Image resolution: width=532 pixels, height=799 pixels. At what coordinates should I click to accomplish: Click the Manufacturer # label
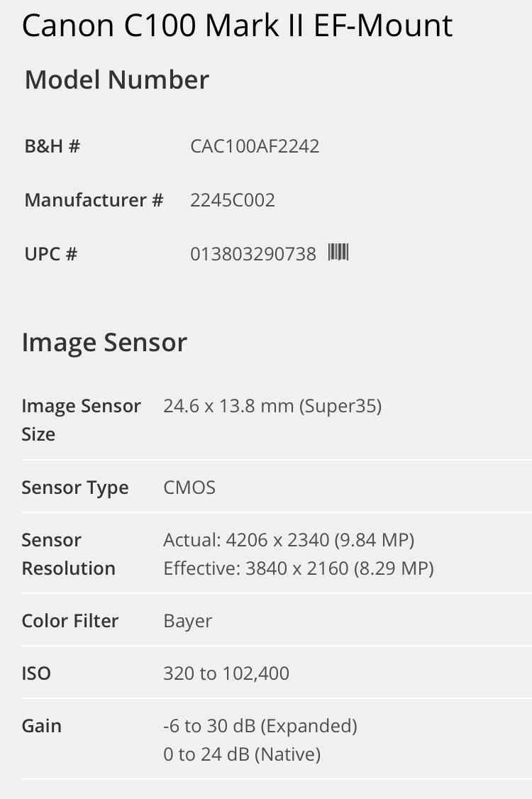tap(94, 200)
